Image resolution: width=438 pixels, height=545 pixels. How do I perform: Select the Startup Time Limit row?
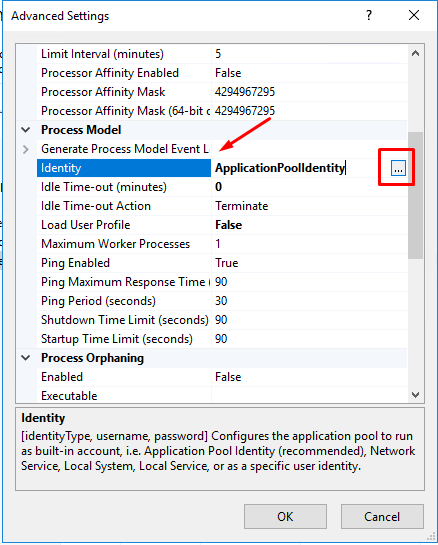(x=222, y=339)
